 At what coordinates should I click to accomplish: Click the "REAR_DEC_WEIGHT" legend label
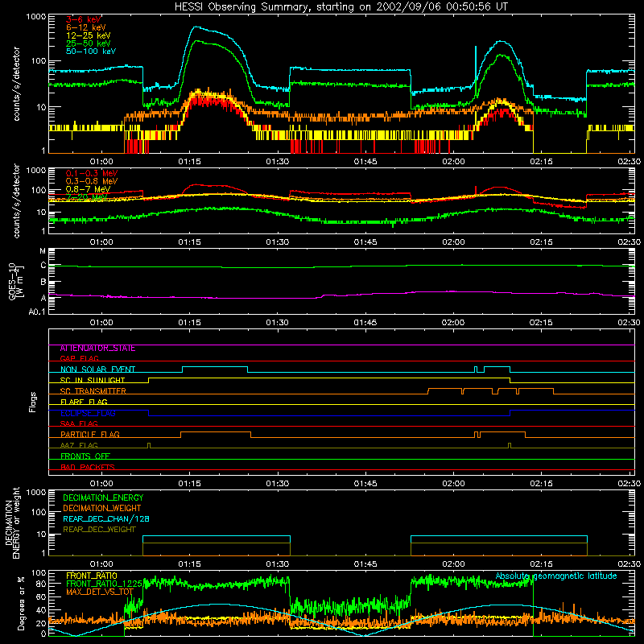[99, 530]
